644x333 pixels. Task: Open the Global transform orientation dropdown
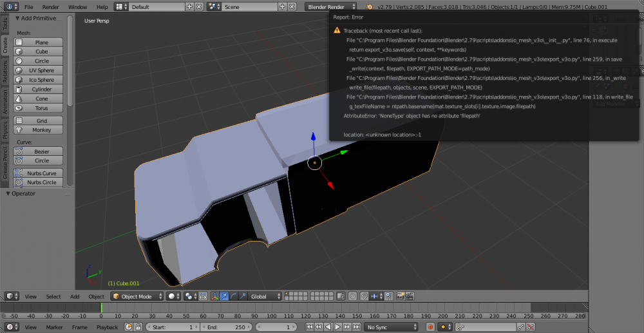[x=266, y=296]
